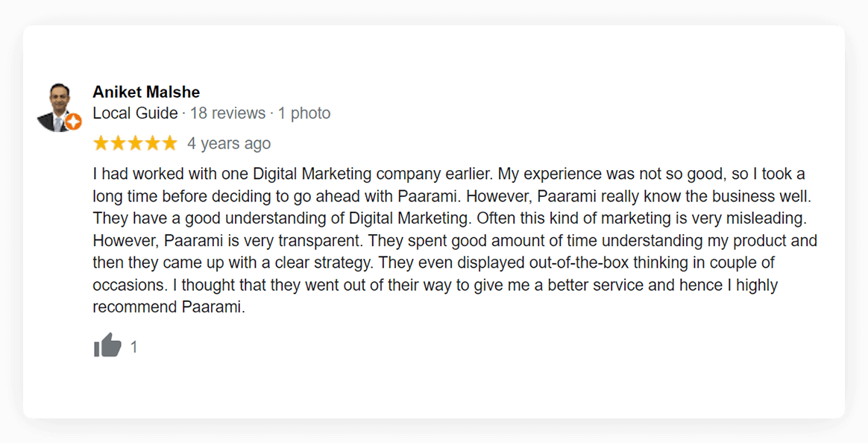The image size is (868, 443).
Task: Open Aniket Malshe's profile photo
Action: (x=56, y=107)
